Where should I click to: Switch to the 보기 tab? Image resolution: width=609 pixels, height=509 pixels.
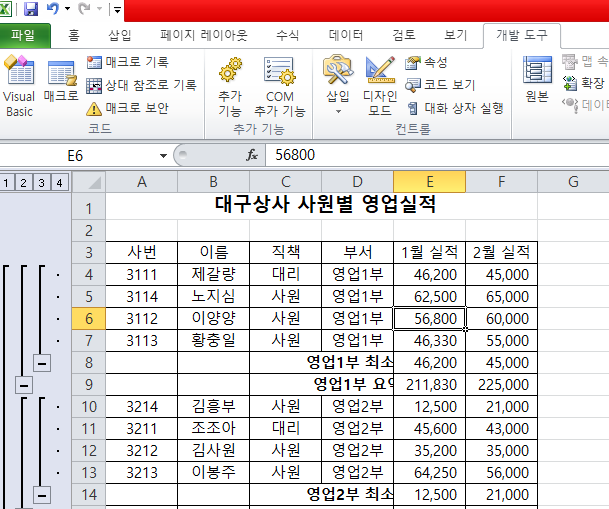(x=455, y=36)
